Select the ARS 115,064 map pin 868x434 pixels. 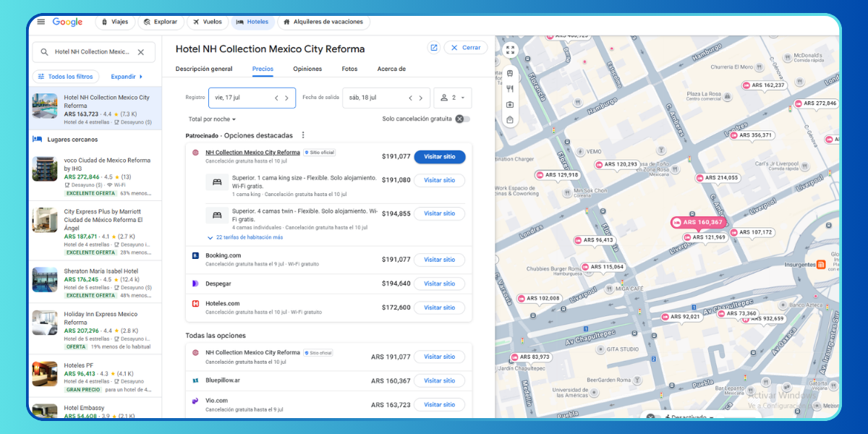[x=603, y=267]
